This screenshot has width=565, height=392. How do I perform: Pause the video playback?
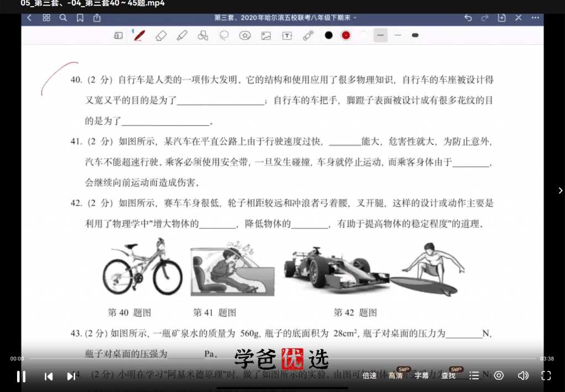point(22,377)
